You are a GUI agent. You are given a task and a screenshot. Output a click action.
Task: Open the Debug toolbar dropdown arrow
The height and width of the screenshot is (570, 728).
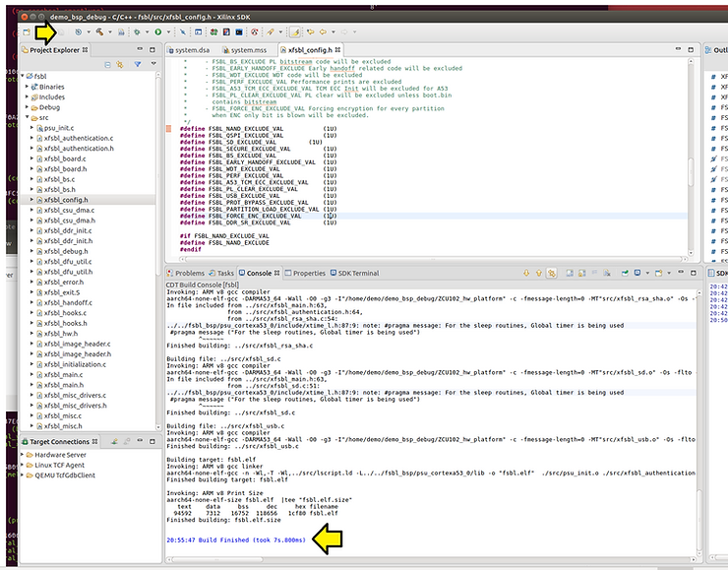coord(148,32)
